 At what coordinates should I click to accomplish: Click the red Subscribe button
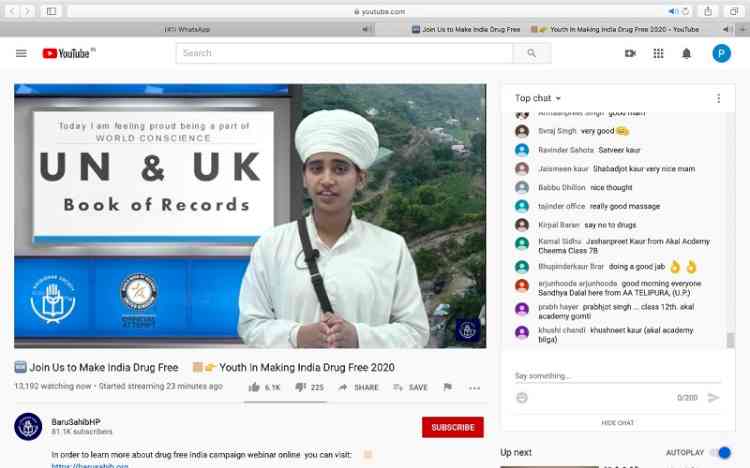(452, 427)
